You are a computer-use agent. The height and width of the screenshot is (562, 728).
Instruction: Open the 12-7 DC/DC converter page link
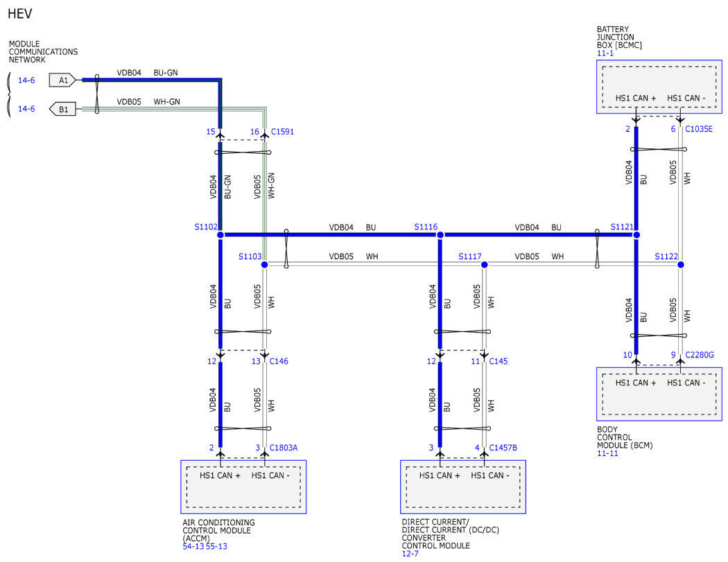(409, 554)
